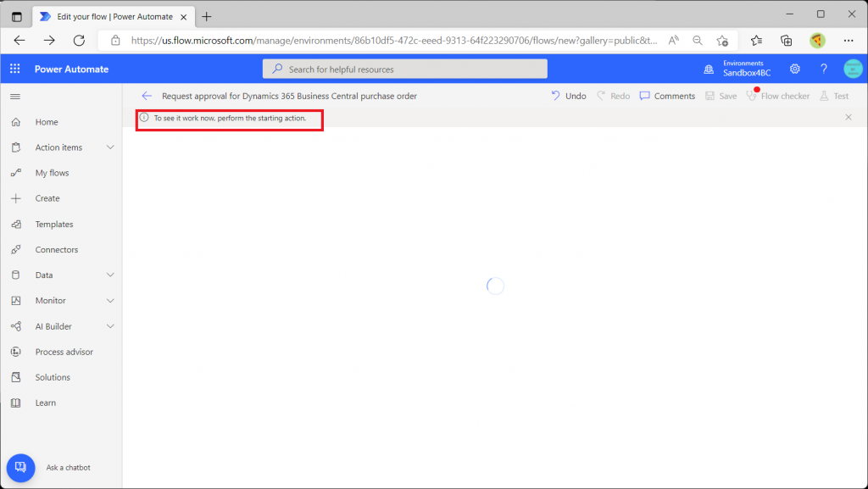Click the Power Automate brand title

click(x=71, y=69)
